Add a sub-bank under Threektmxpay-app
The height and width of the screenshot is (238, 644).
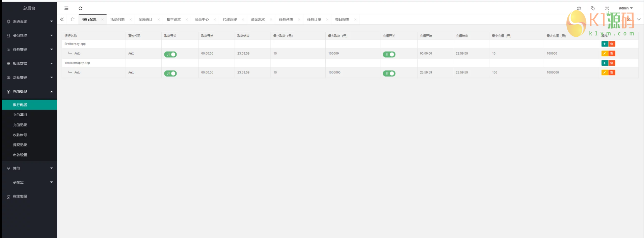point(605,63)
